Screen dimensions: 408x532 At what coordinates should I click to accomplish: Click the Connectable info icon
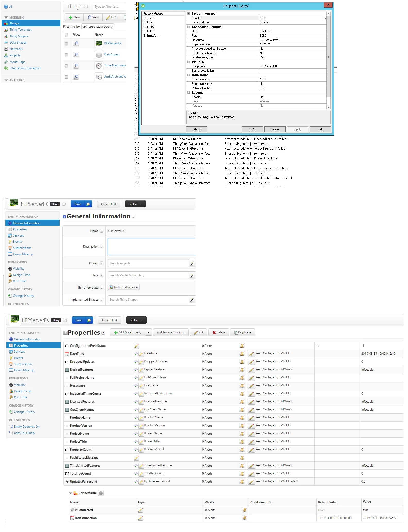[101, 493]
